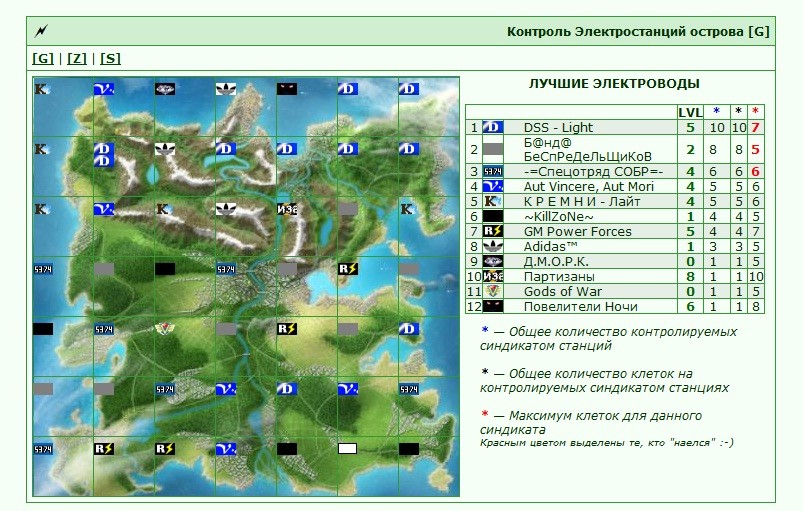Click the 5374 emblem beside -=Спецотряд СОБР=-
The width and height of the screenshot is (803, 511).
point(493,171)
